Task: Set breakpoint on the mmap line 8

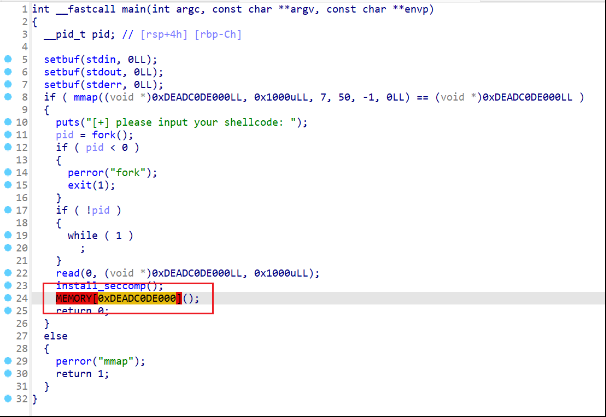Action: (8, 97)
